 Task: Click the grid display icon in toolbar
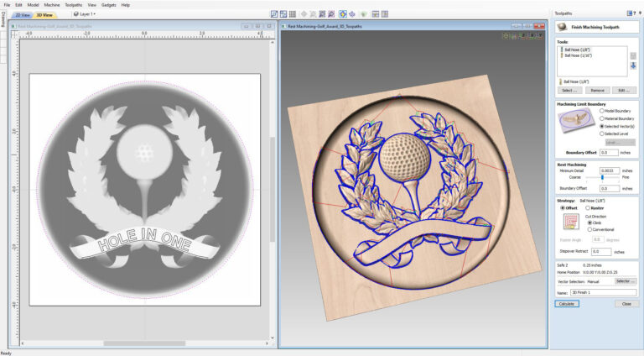point(293,14)
